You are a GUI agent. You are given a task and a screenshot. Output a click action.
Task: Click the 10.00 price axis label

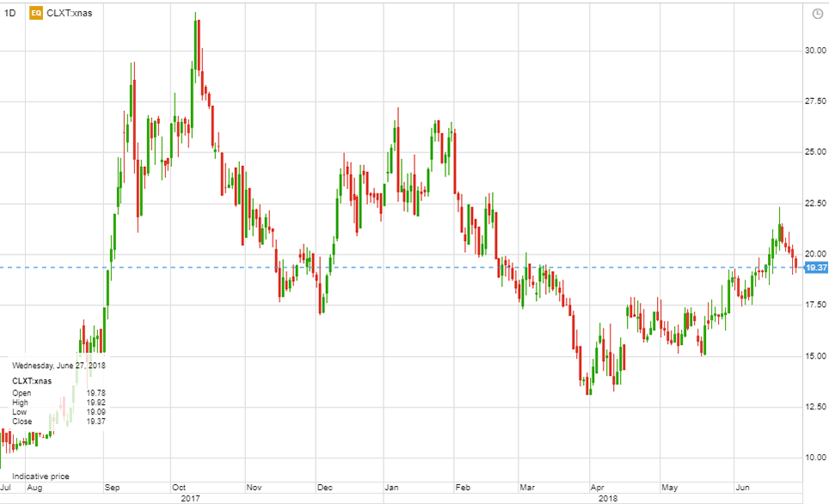point(815,458)
